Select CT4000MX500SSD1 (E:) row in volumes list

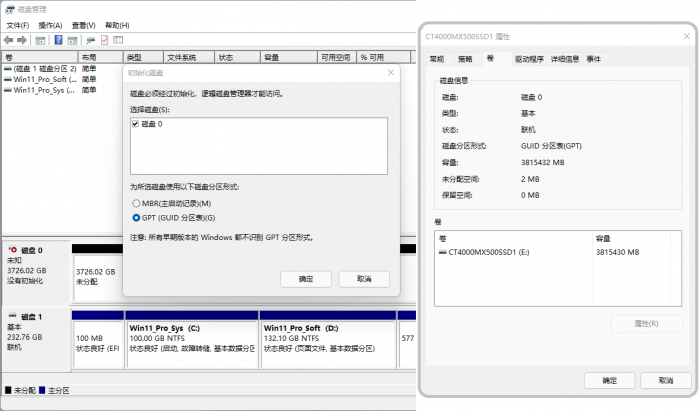pyautogui.click(x=558, y=253)
